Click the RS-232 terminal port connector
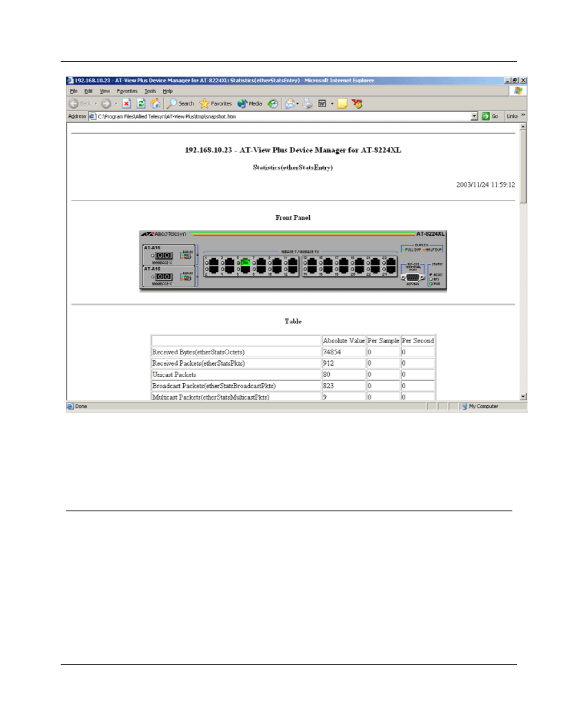 pos(413,277)
